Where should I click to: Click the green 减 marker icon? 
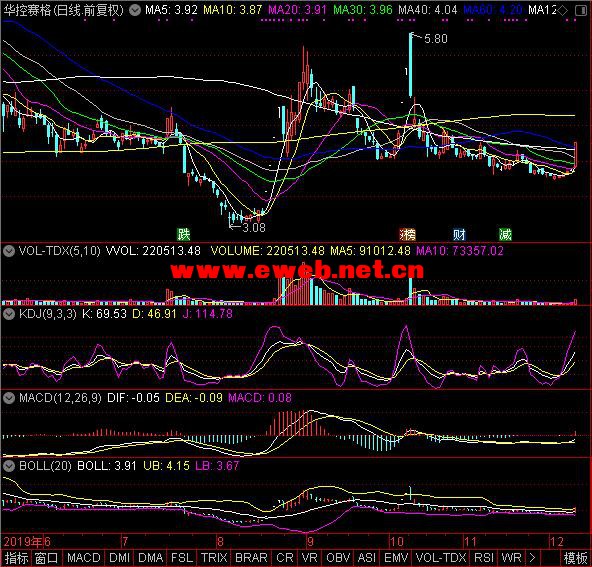(505, 234)
